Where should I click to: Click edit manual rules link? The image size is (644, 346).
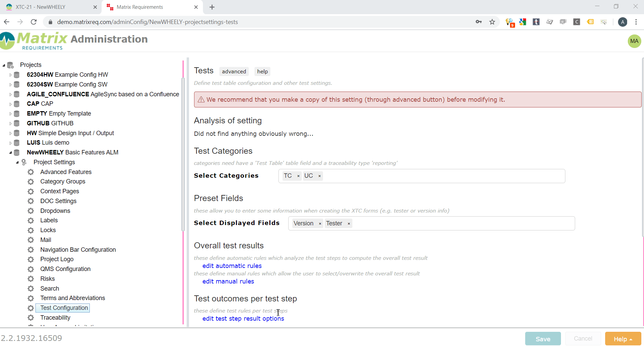tap(228, 281)
